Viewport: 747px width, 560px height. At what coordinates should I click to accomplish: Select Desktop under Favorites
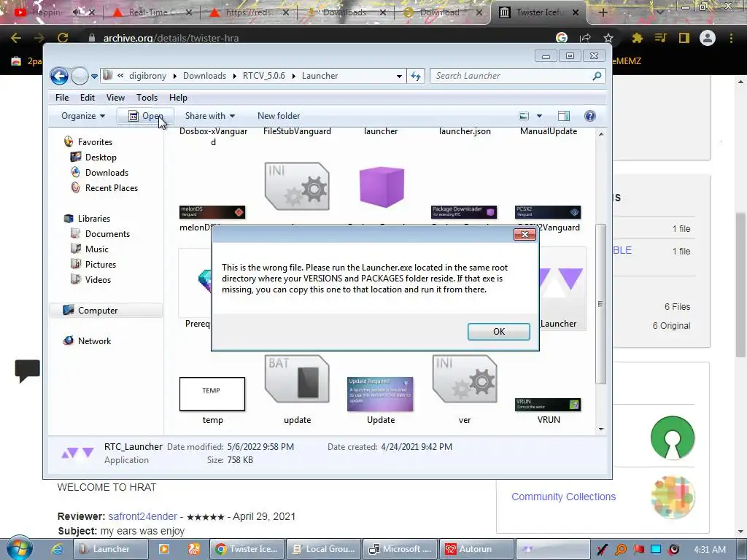coord(101,157)
